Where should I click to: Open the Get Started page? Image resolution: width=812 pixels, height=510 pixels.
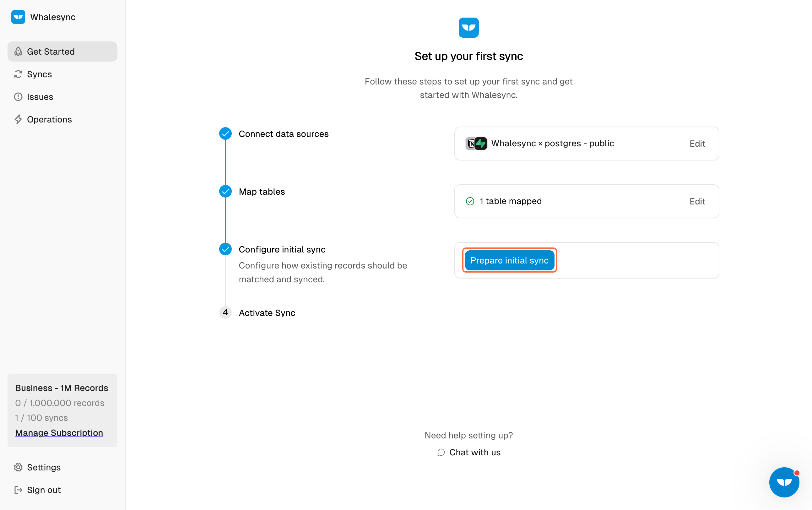[62, 52]
